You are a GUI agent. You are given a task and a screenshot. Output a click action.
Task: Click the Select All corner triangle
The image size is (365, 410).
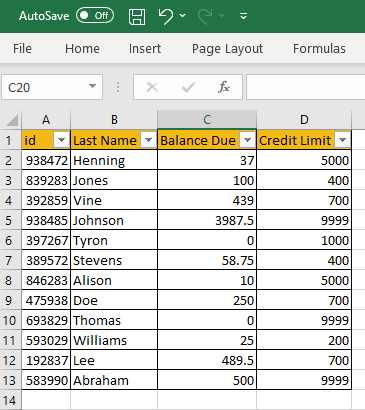pyautogui.click(x=12, y=120)
